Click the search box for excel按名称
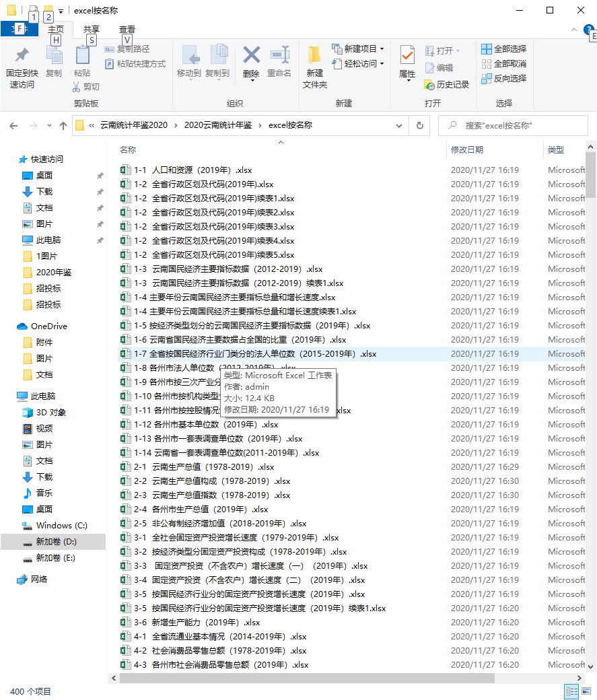This screenshot has height=700, width=597. 513,126
